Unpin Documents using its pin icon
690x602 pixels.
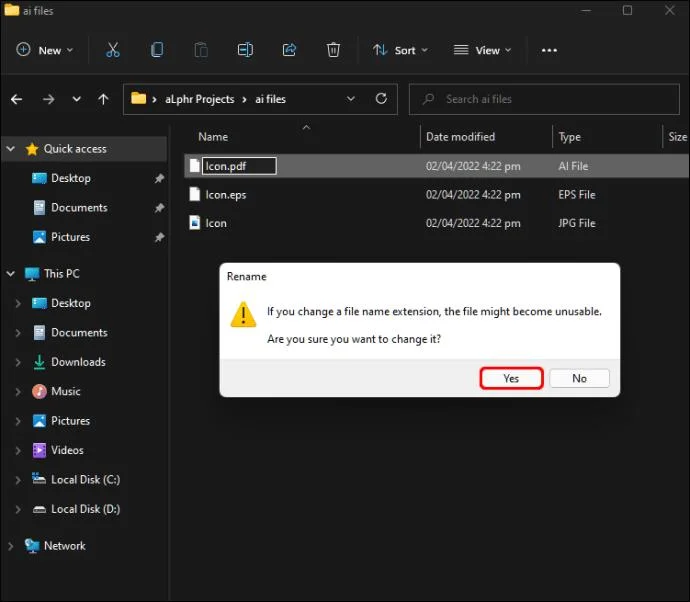click(159, 208)
